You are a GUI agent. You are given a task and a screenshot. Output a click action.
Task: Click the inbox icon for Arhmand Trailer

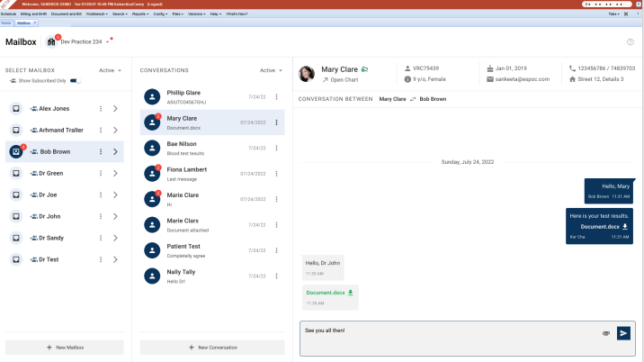pos(16,130)
